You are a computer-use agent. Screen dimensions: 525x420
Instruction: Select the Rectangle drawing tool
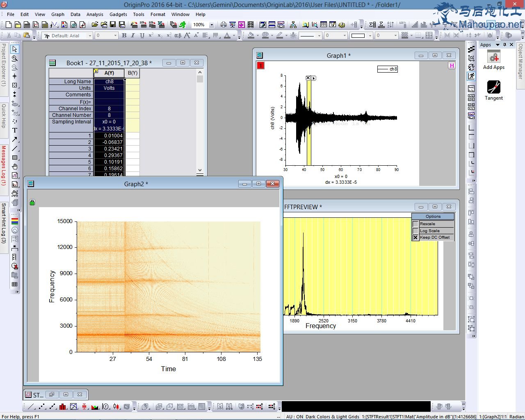point(15,157)
